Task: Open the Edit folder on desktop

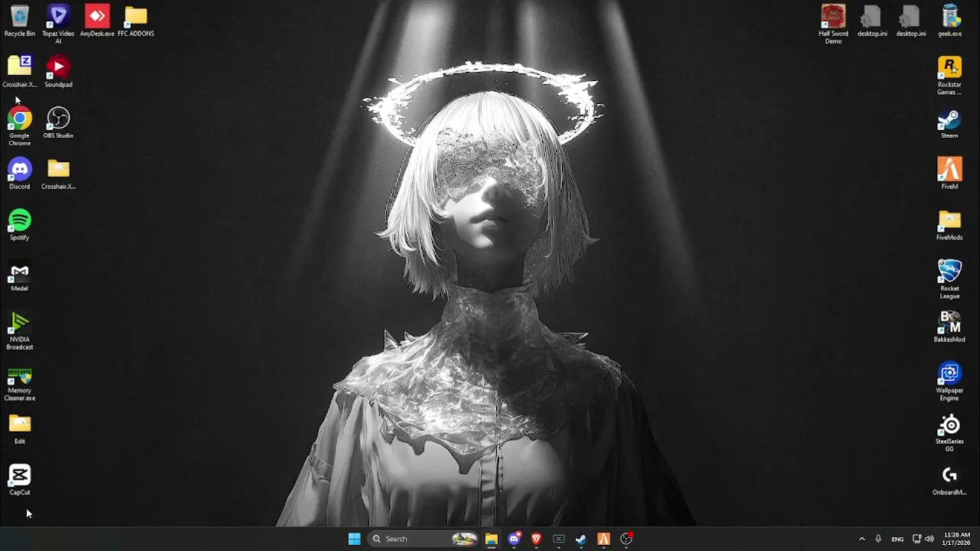Action: (x=20, y=429)
